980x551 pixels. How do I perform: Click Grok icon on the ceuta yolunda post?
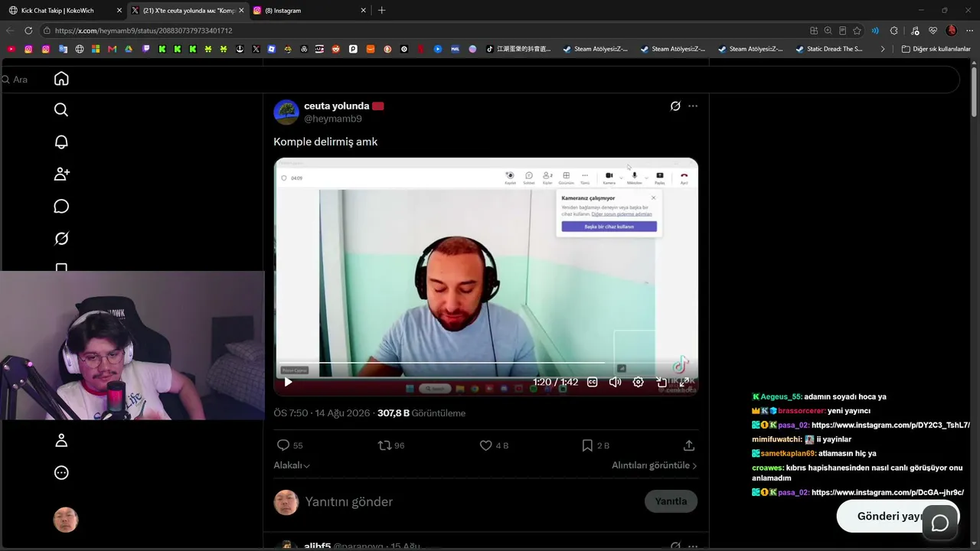point(675,106)
